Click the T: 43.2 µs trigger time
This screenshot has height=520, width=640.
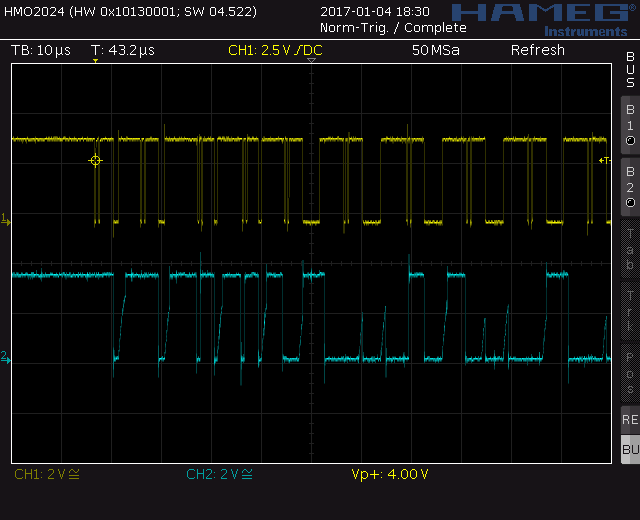point(123,50)
